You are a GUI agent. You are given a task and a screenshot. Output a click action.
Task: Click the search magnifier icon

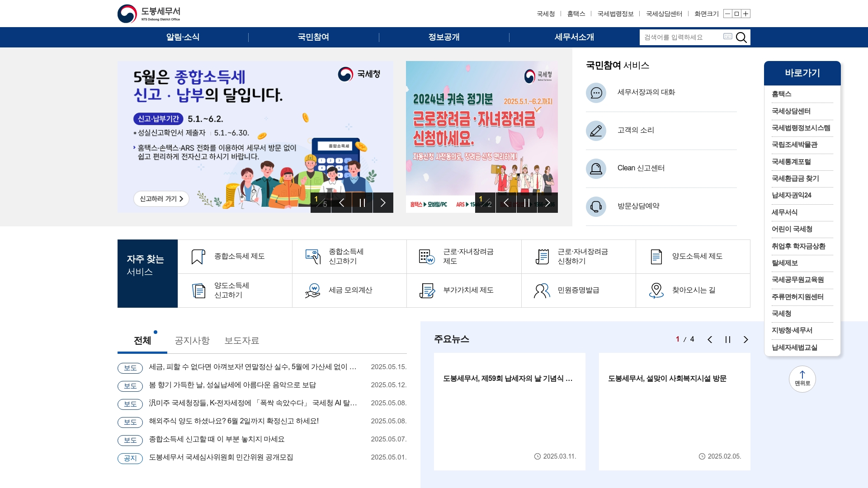(741, 37)
